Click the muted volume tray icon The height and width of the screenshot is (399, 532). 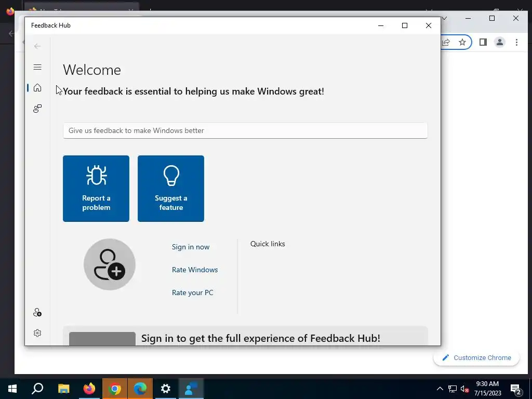464,389
